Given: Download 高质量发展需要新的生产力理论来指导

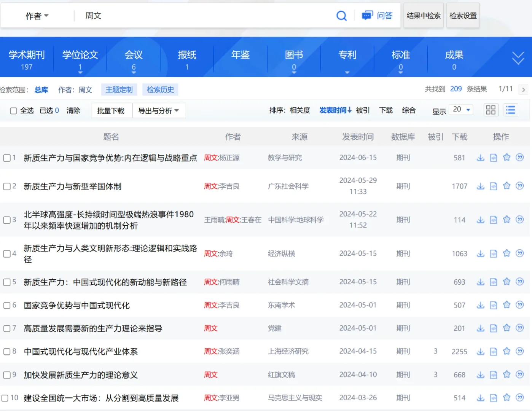Looking at the screenshot, I should (x=481, y=328).
